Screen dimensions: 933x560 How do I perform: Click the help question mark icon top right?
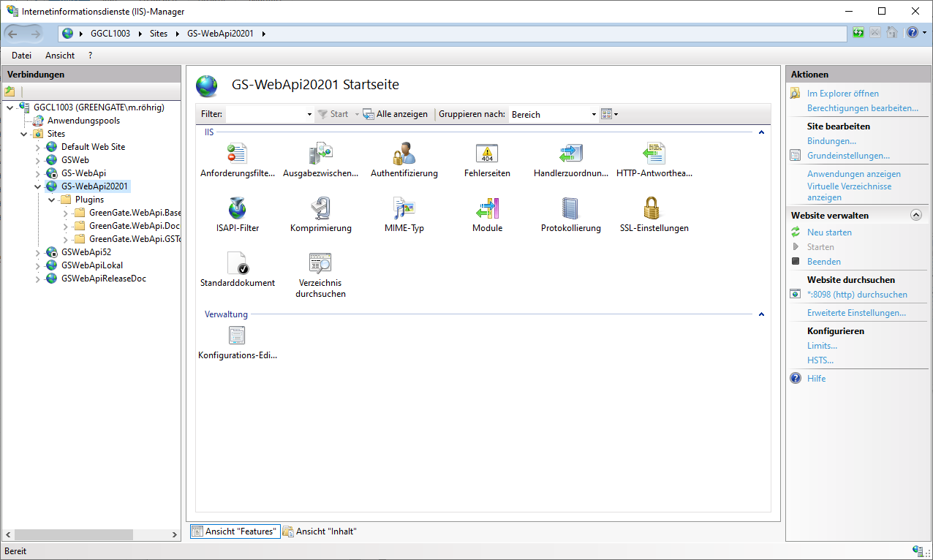click(913, 33)
